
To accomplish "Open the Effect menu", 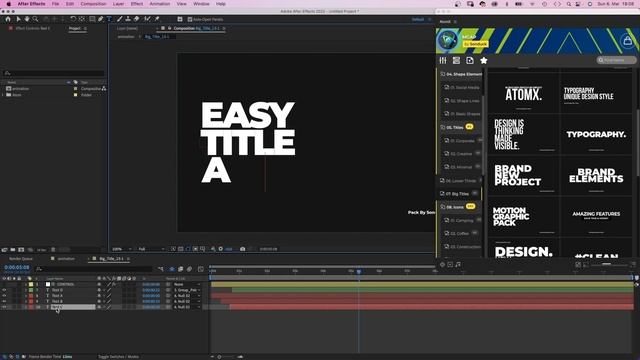I will pos(137,4).
